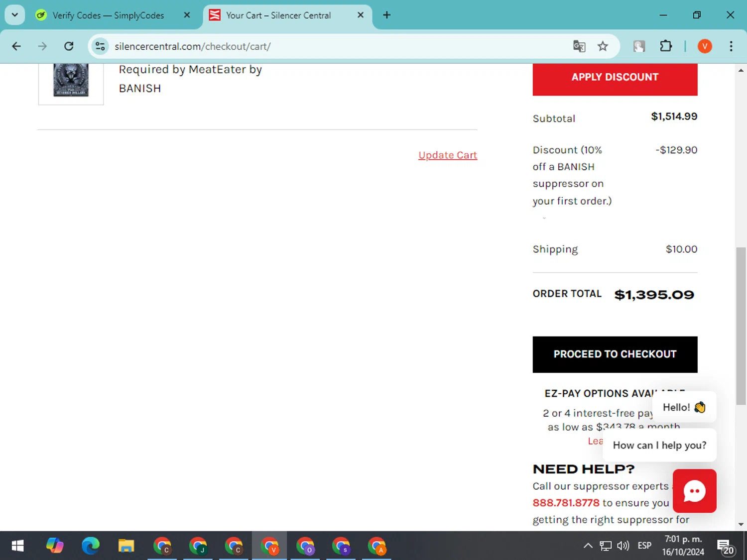Call the 888.781.8778 phone link
Image resolution: width=747 pixels, height=560 pixels.
click(x=566, y=503)
